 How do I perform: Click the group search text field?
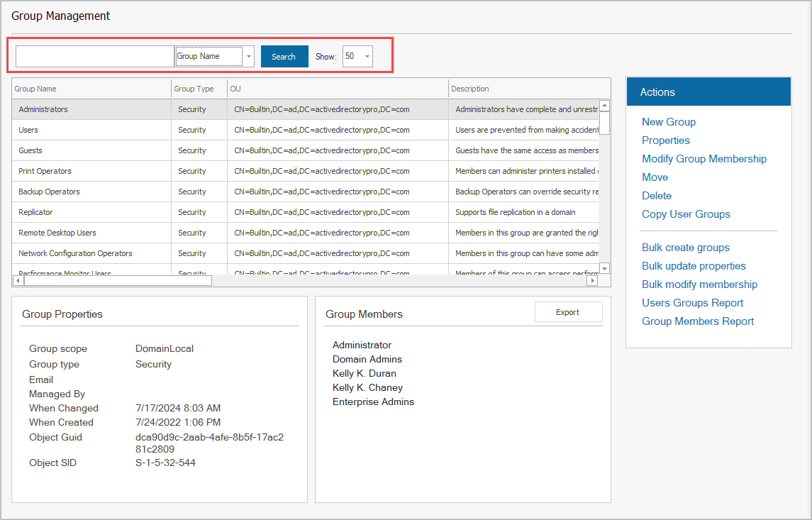[95, 57]
